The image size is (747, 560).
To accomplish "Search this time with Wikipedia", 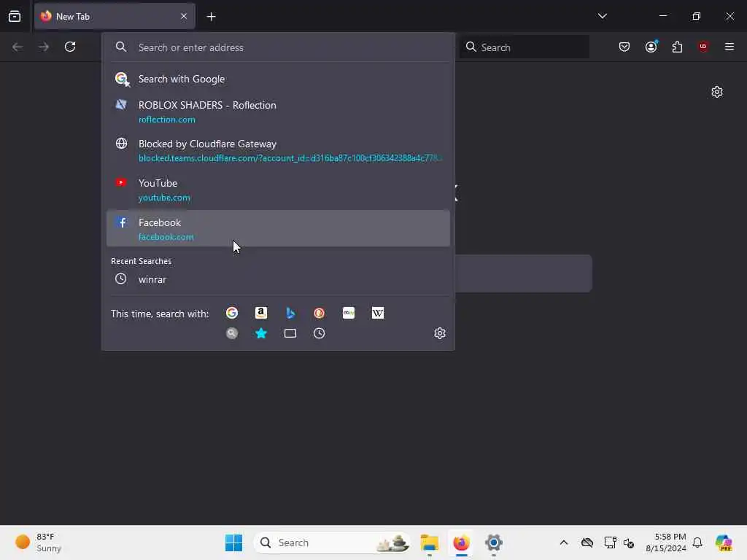I will pyautogui.click(x=378, y=313).
